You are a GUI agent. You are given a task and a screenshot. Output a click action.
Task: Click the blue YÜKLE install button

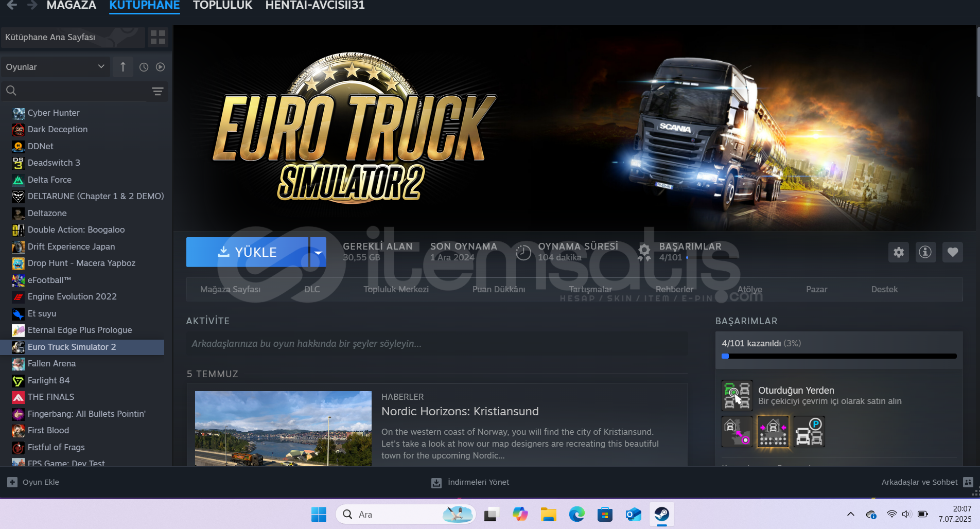248,252
